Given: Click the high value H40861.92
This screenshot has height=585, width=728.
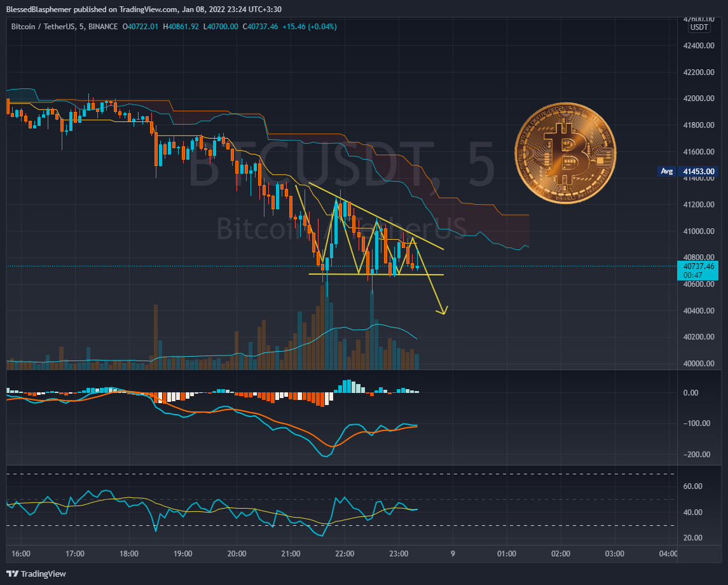Looking at the screenshot, I should [181, 27].
